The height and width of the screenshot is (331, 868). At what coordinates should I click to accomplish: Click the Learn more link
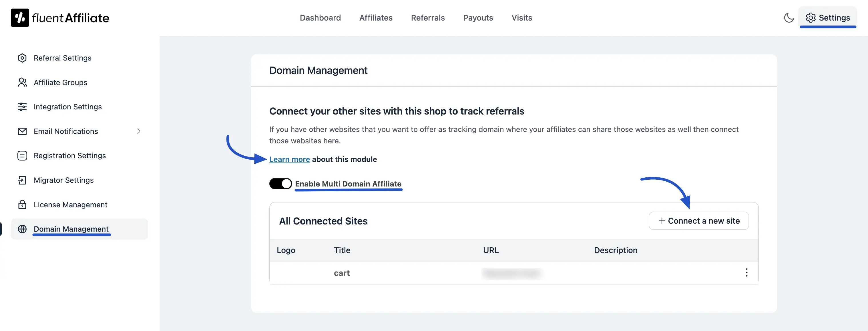289,159
